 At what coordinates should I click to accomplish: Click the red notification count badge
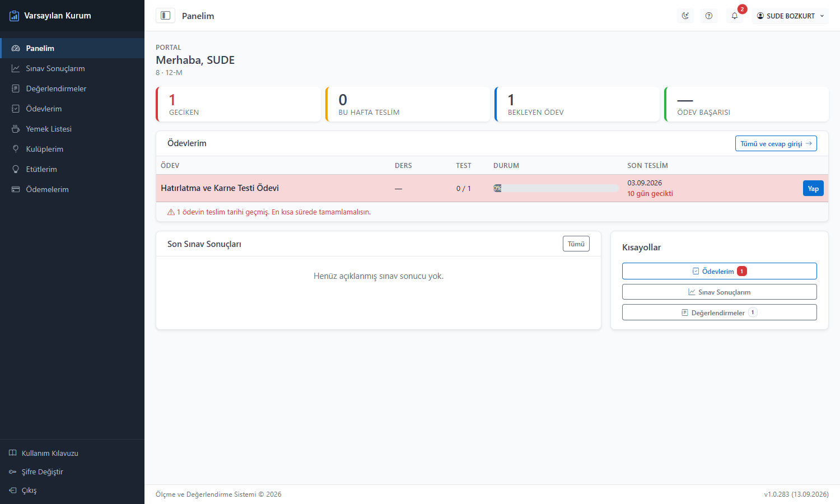(x=742, y=9)
